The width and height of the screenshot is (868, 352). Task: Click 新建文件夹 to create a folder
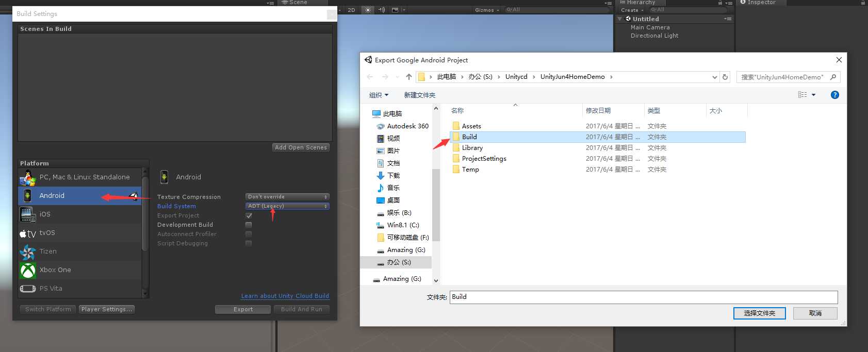tap(419, 95)
